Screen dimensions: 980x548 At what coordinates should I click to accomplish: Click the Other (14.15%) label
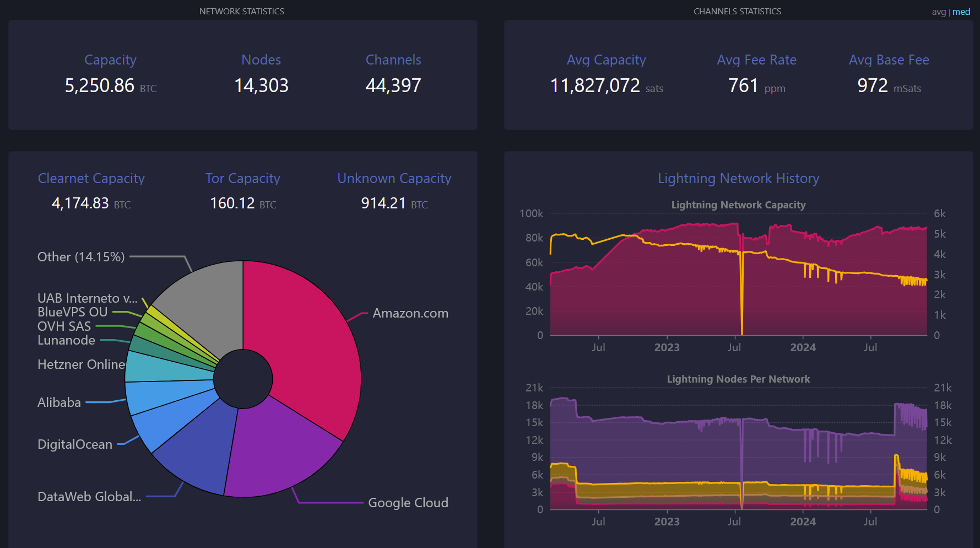(x=81, y=257)
